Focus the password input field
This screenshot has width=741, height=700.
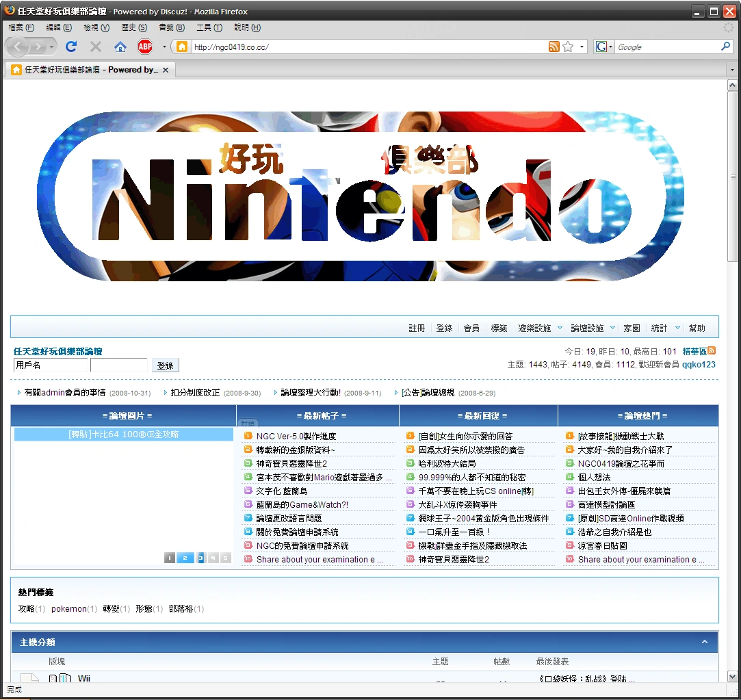(118, 365)
